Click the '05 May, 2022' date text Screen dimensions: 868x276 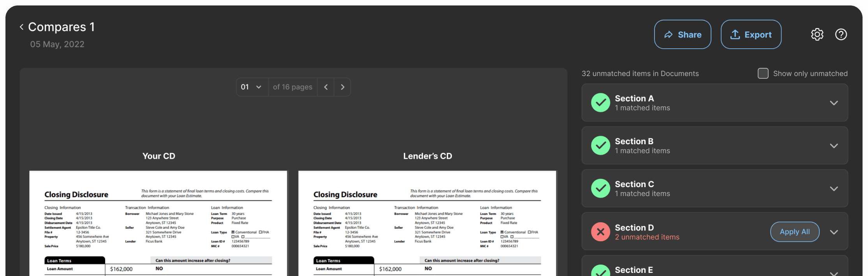[57, 44]
